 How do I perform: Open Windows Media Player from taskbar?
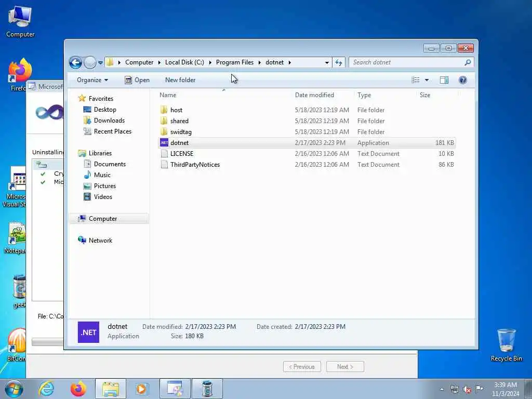[141, 389]
